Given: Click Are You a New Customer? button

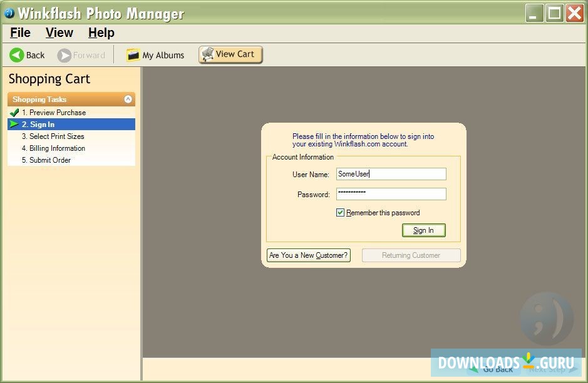Looking at the screenshot, I should tap(309, 255).
